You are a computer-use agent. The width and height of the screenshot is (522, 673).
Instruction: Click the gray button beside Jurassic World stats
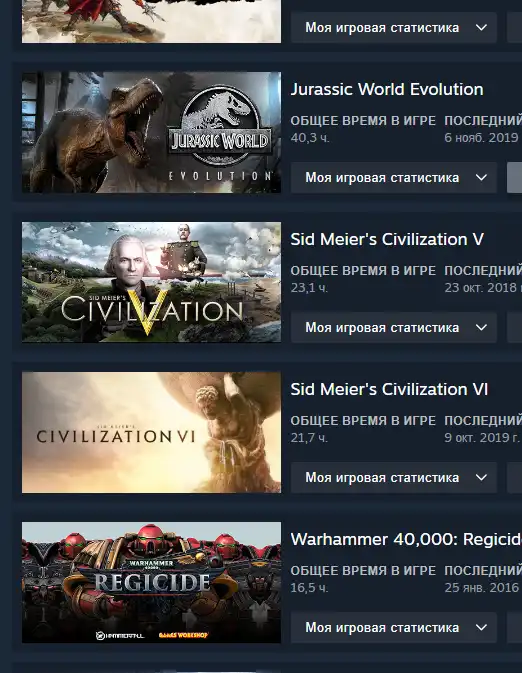click(x=515, y=177)
